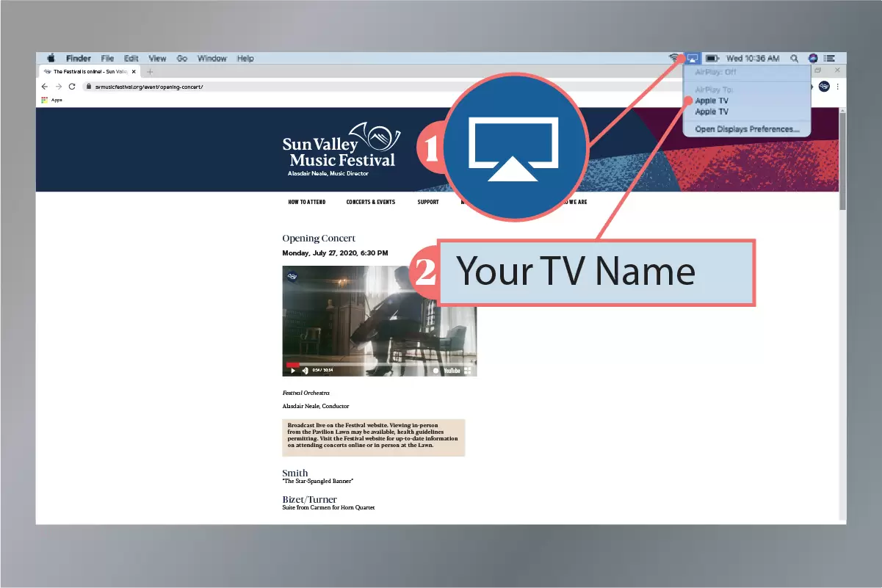Choose Open Displays Preferences from AirPlay menu
The image size is (882, 588).
(747, 129)
